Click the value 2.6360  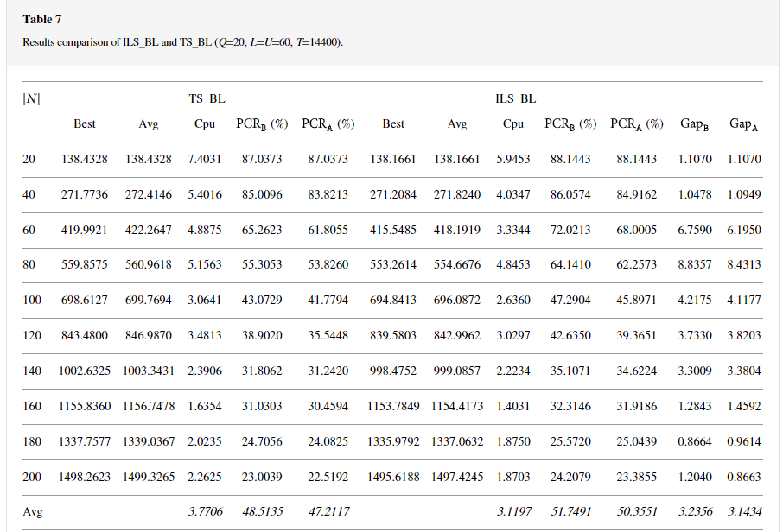[x=512, y=300]
